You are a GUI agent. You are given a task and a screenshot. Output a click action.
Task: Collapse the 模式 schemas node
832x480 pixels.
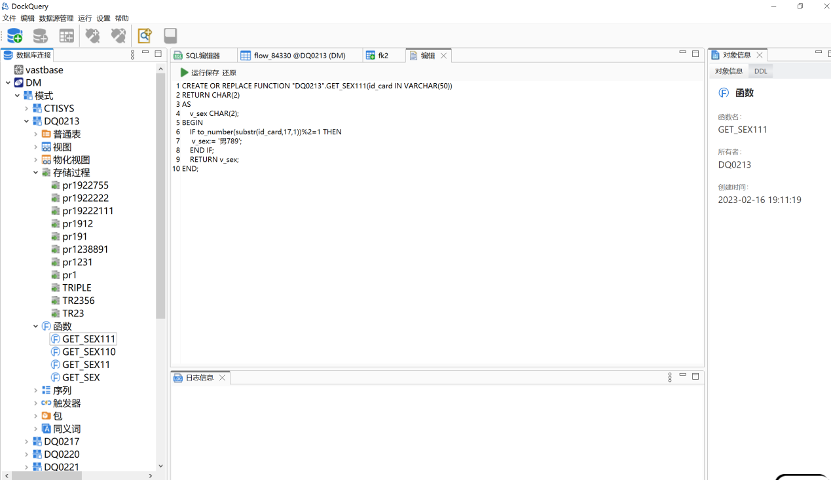(x=18, y=95)
